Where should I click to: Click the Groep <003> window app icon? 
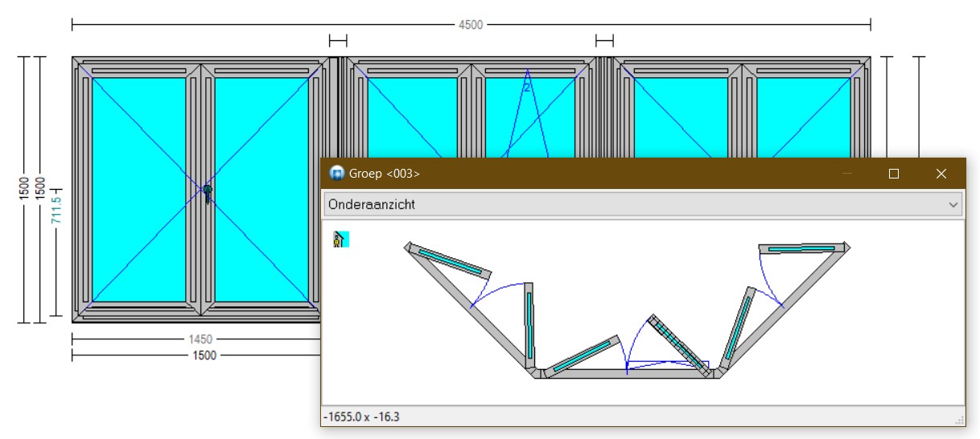pyautogui.click(x=337, y=173)
